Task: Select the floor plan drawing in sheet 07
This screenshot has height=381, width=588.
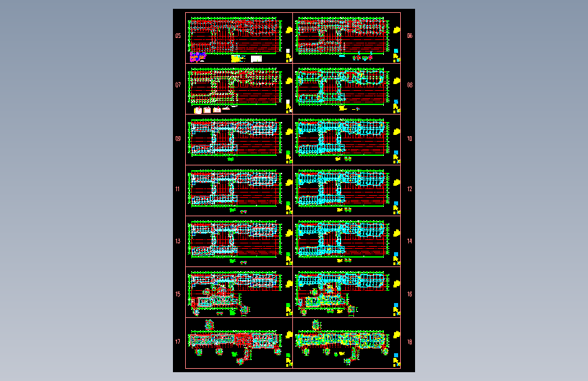Action: coord(235,86)
